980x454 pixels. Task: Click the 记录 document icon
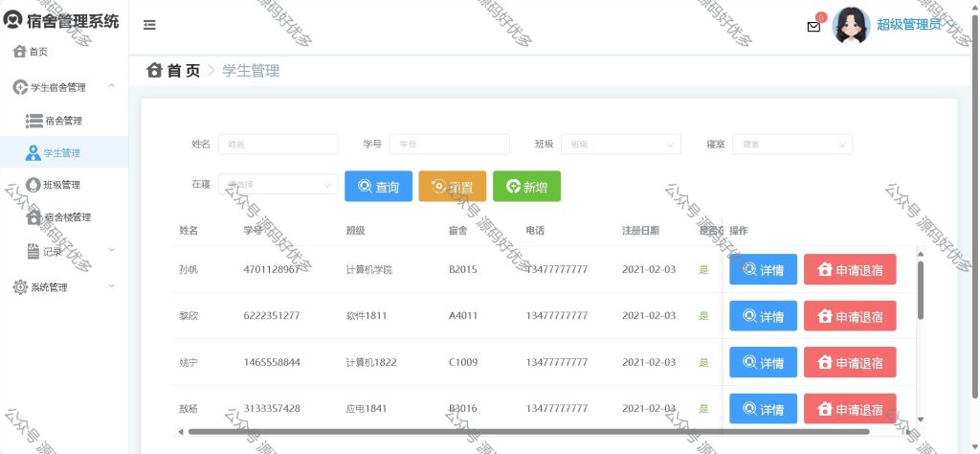(33, 251)
